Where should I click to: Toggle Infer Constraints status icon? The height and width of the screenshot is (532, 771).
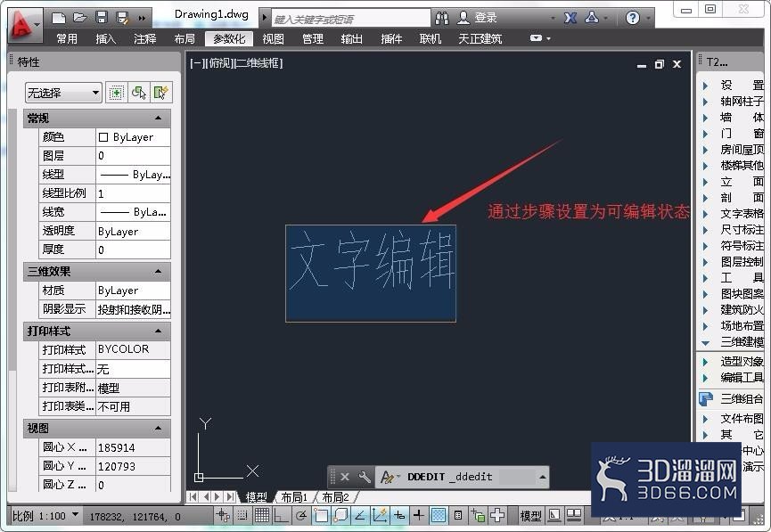pos(223,515)
